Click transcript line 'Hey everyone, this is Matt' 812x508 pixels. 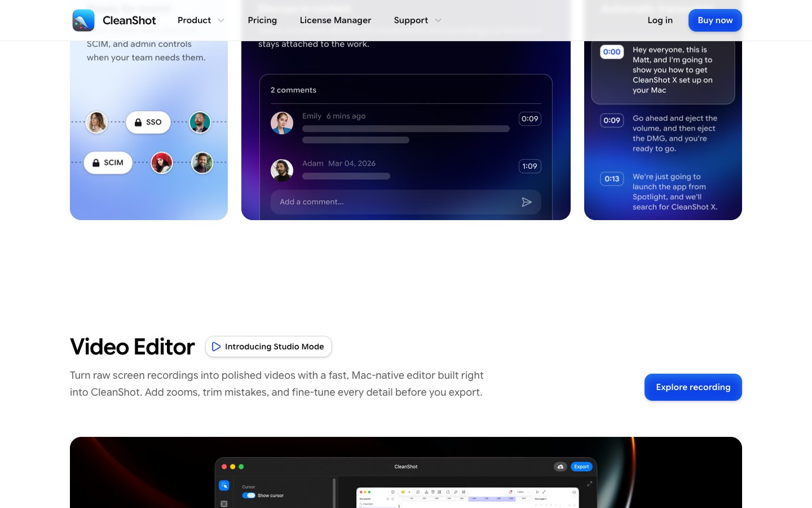tap(673, 70)
